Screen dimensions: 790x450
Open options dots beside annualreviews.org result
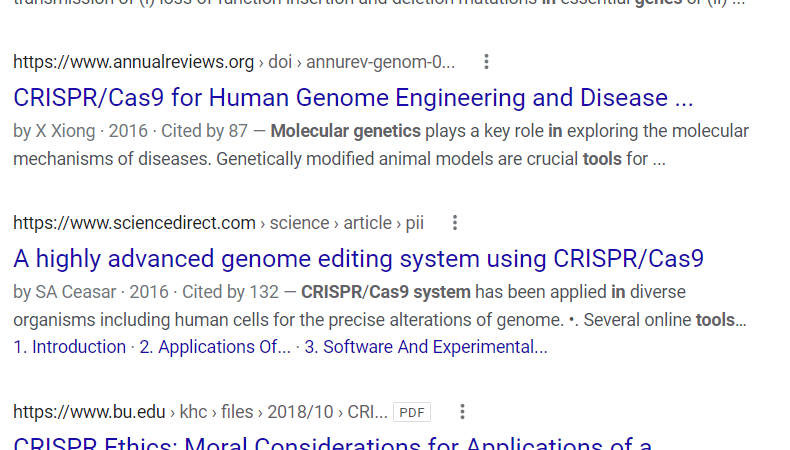[486, 62]
